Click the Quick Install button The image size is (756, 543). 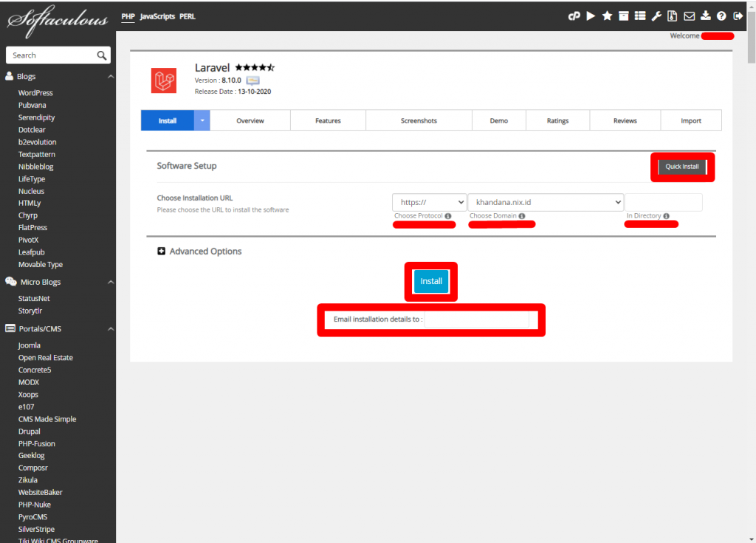coord(681,167)
